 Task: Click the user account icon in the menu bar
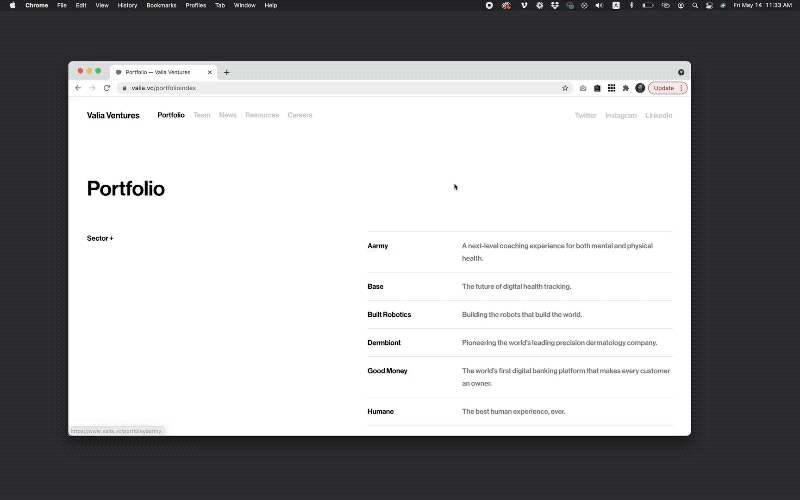[x=681, y=5]
